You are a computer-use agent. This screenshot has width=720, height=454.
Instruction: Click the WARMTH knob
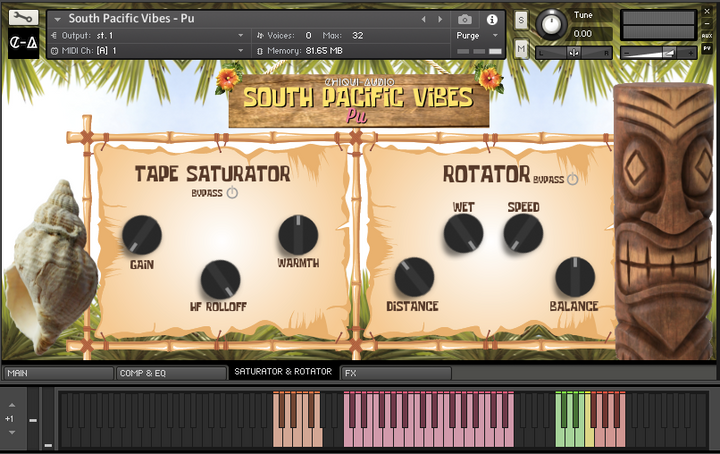tap(298, 235)
